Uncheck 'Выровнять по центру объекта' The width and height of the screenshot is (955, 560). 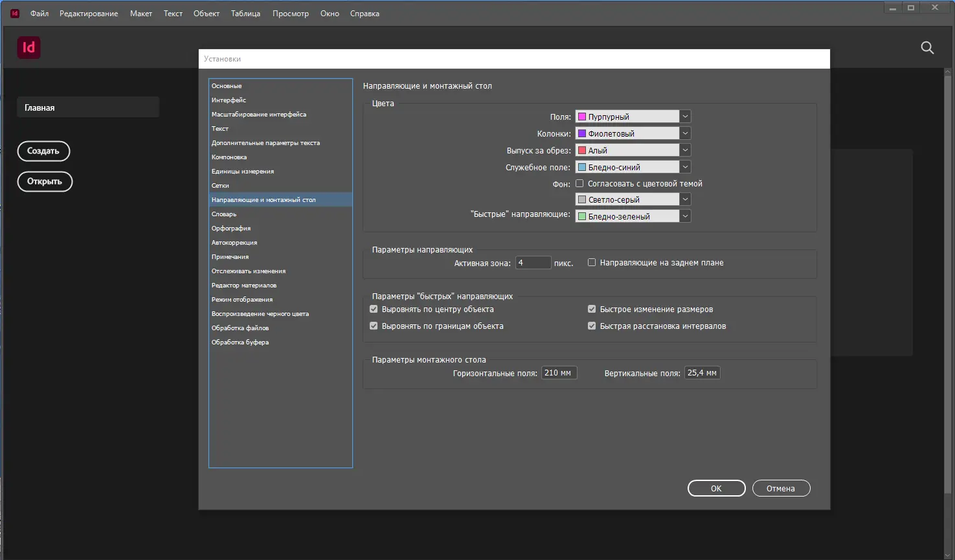tap(374, 309)
